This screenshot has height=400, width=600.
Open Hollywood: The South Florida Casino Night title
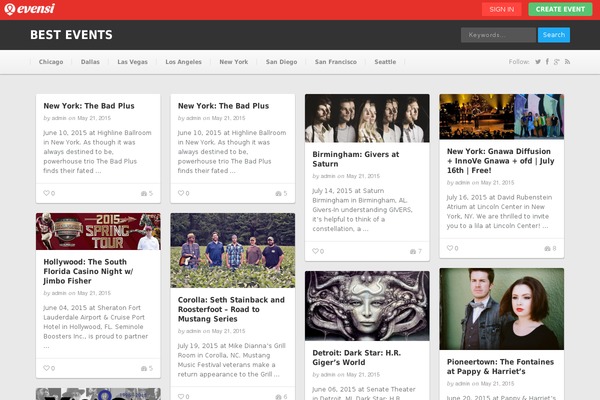pos(88,271)
